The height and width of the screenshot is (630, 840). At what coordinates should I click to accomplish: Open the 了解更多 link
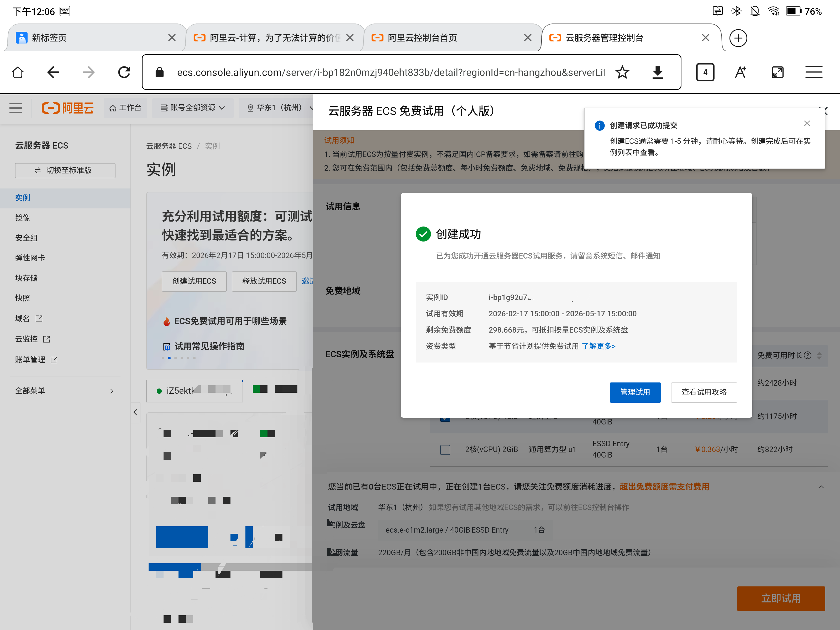coord(598,346)
